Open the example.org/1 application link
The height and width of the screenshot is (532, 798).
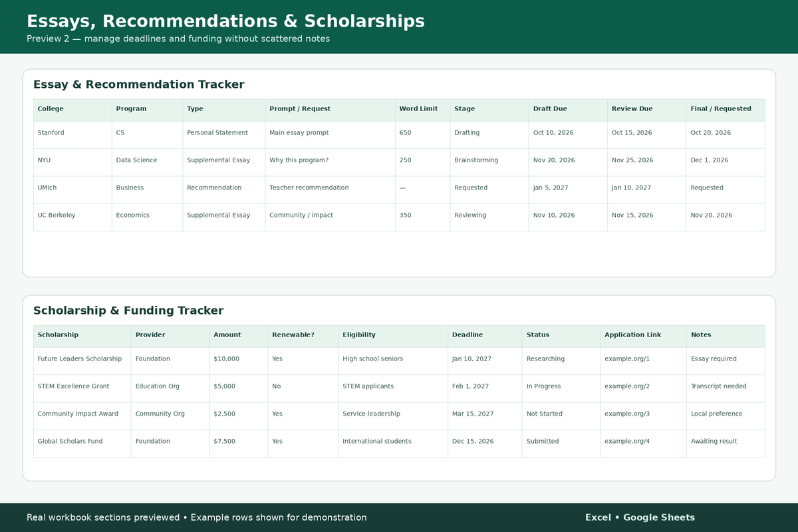point(627,359)
